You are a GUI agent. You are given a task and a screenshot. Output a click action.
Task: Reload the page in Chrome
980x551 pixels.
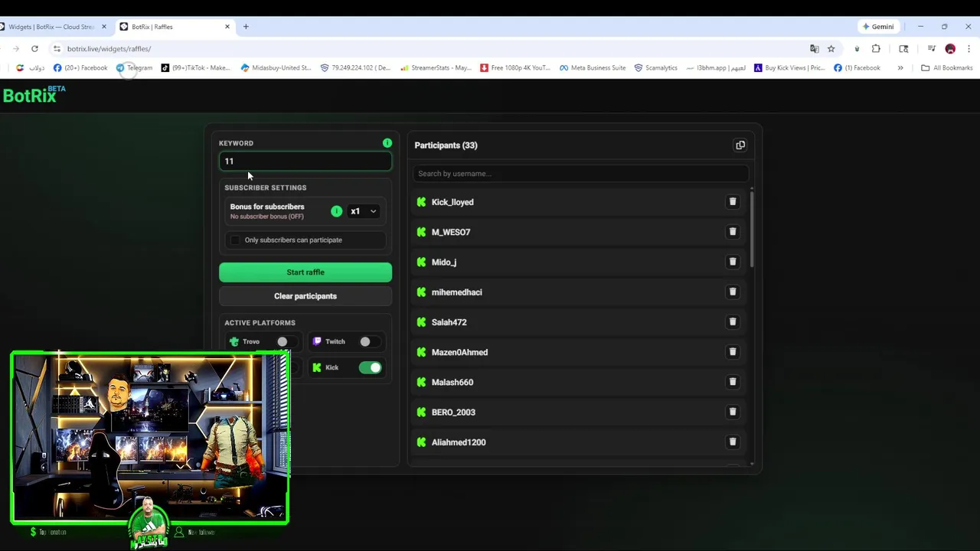[34, 48]
